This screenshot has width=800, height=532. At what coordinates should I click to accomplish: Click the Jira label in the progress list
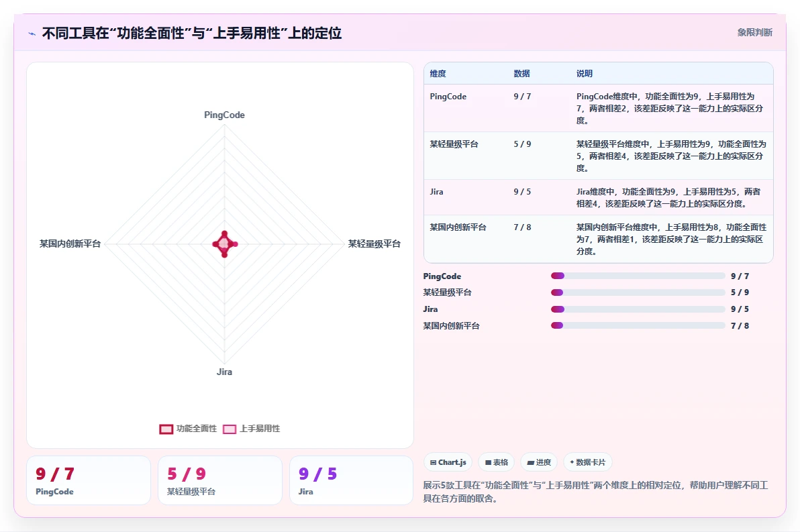tap(430, 309)
